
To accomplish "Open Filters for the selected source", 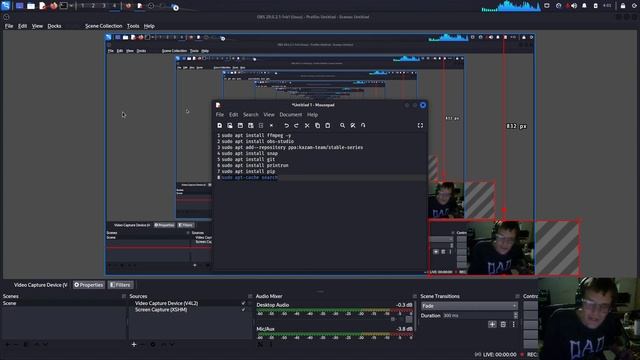I will point(120,285).
